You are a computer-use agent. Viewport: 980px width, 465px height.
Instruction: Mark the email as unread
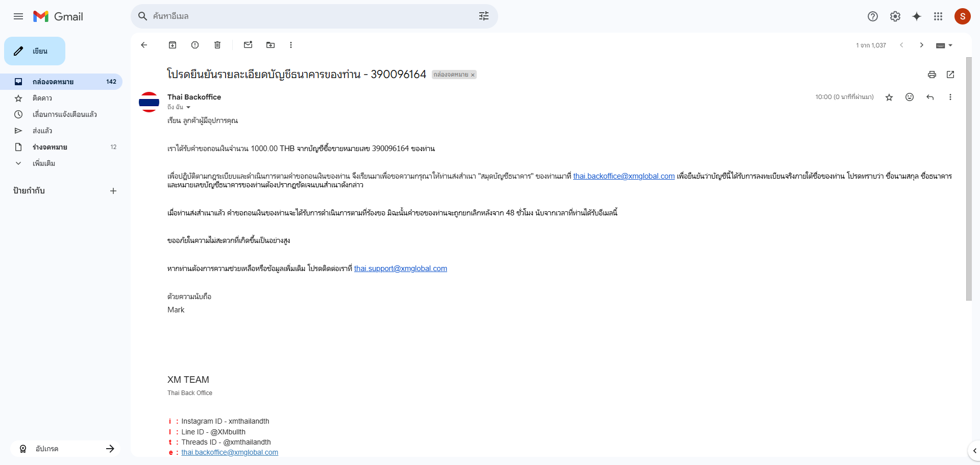tap(248, 45)
